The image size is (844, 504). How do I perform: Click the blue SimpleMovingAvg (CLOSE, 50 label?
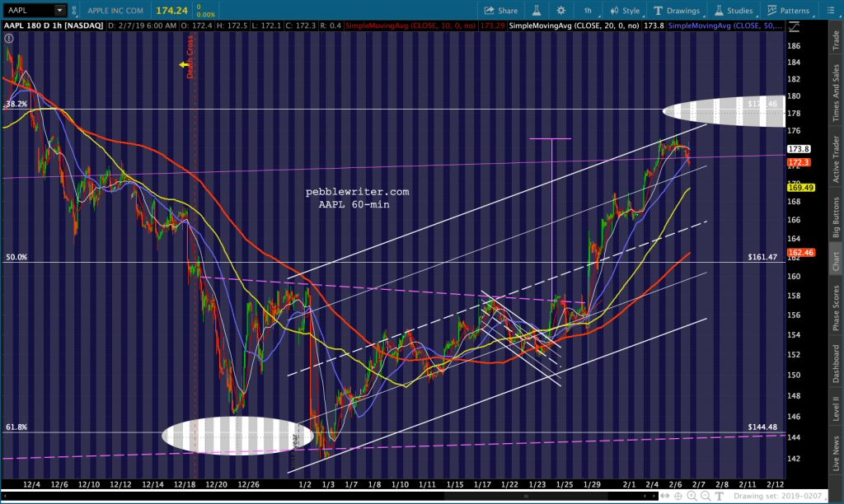(725, 26)
